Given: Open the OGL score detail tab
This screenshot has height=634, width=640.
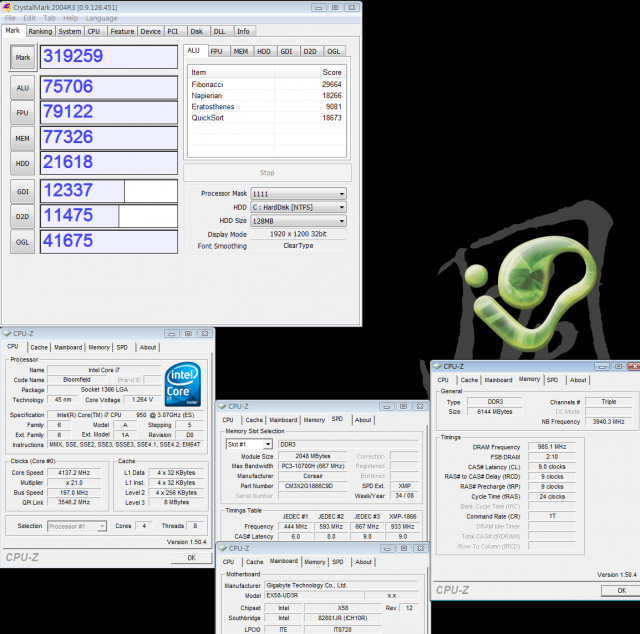Looking at the screenshot, I should (x=334, y=51).
